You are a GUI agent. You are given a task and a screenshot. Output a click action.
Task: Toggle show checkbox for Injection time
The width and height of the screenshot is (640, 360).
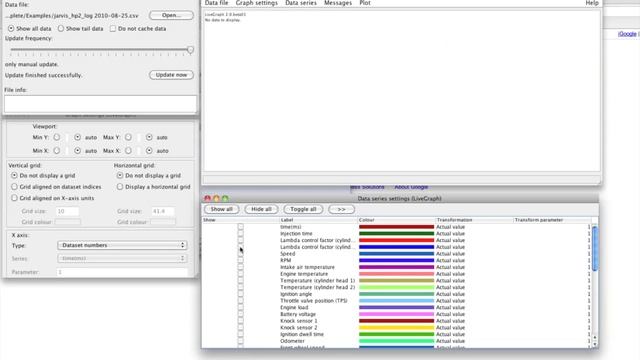(240, 233)
